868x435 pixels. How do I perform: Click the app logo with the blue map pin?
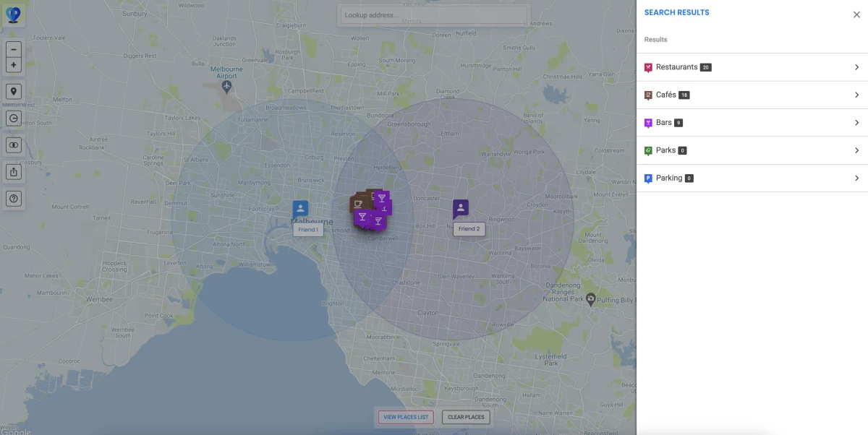(x=13, y=14)
